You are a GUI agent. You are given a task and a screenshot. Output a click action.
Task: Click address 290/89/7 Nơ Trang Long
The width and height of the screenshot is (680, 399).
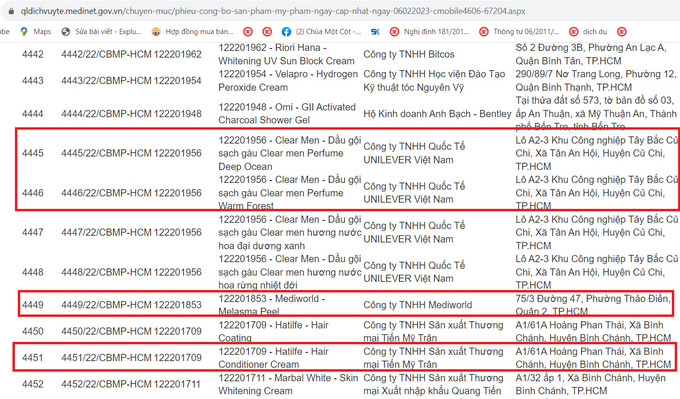[595, 81]
